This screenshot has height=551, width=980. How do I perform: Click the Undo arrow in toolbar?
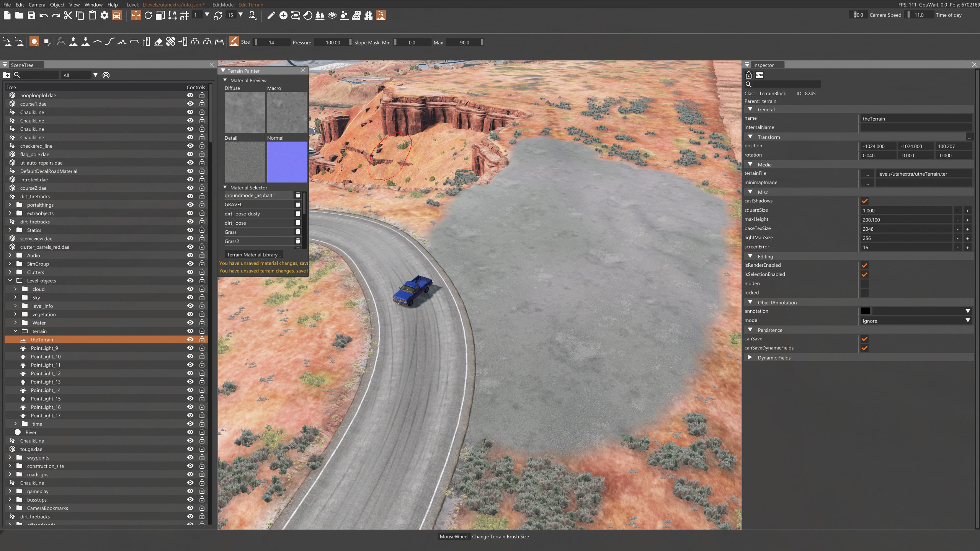(44, 15)
